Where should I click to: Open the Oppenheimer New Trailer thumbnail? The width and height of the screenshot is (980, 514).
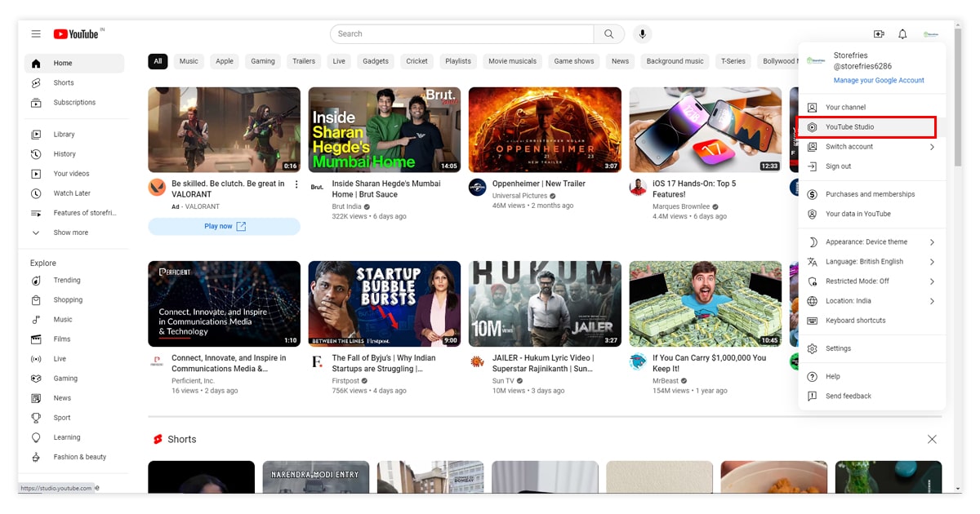point(545,130)
